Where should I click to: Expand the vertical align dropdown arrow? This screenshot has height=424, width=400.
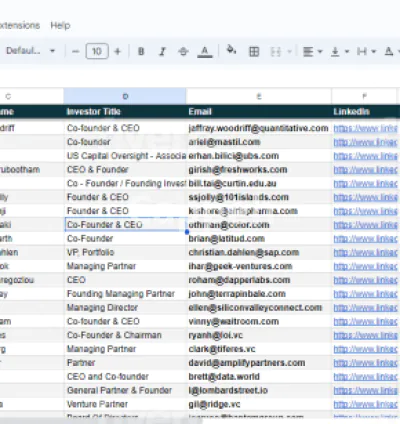(347, 51)
